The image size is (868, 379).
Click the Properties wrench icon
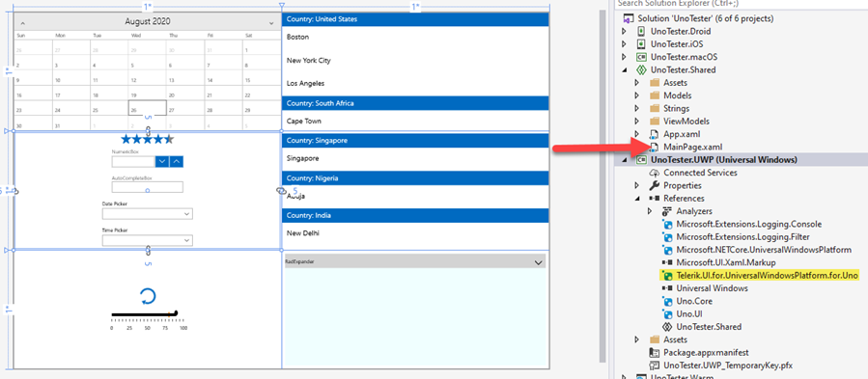(655, 185)
